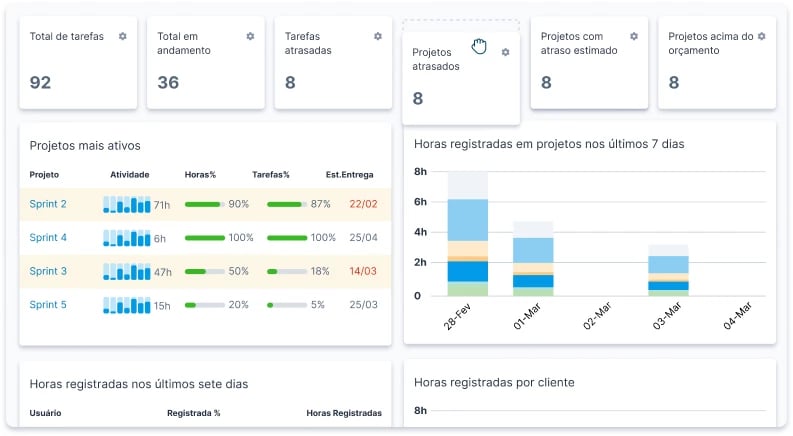Click gear icon on Projetos atrasados card
Viewport: 793px width, 436px height.
[505, 52]
